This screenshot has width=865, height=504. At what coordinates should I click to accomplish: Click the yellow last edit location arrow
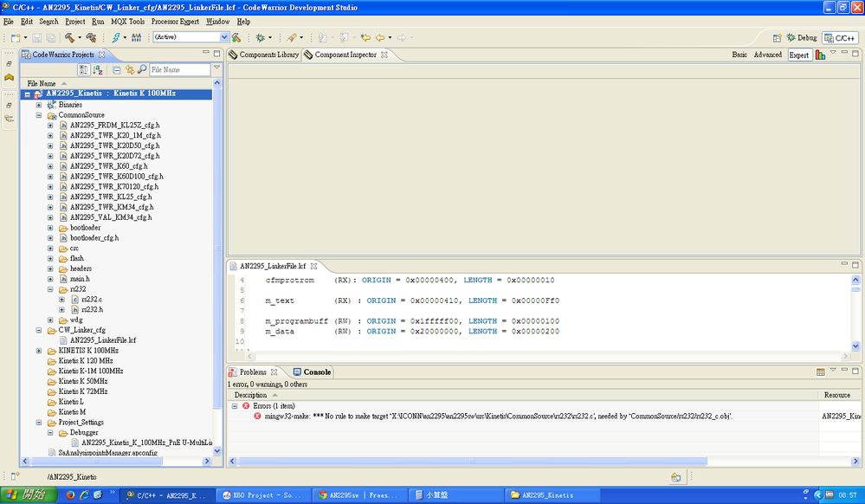pos(365,37)
